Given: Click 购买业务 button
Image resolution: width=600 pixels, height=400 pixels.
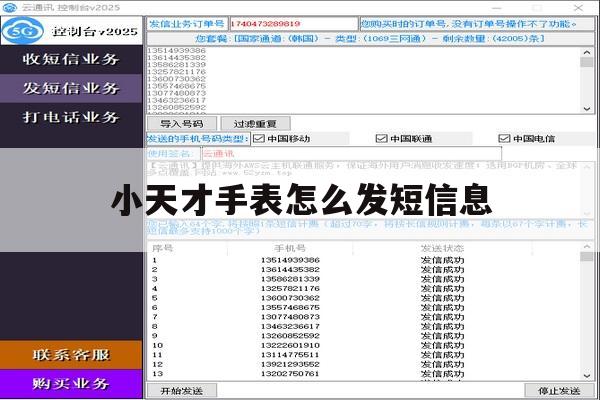Looking at the screenshot, I should point(71,384).
